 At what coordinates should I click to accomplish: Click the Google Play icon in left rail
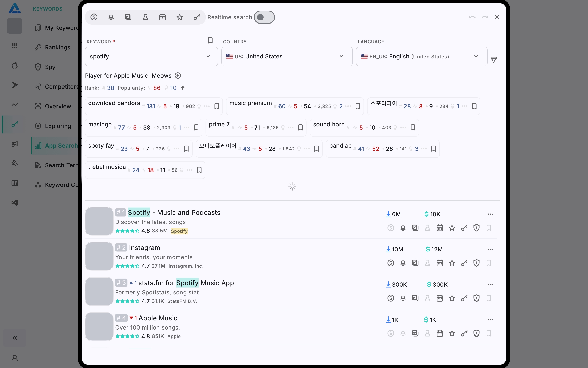tap(14, 85)
